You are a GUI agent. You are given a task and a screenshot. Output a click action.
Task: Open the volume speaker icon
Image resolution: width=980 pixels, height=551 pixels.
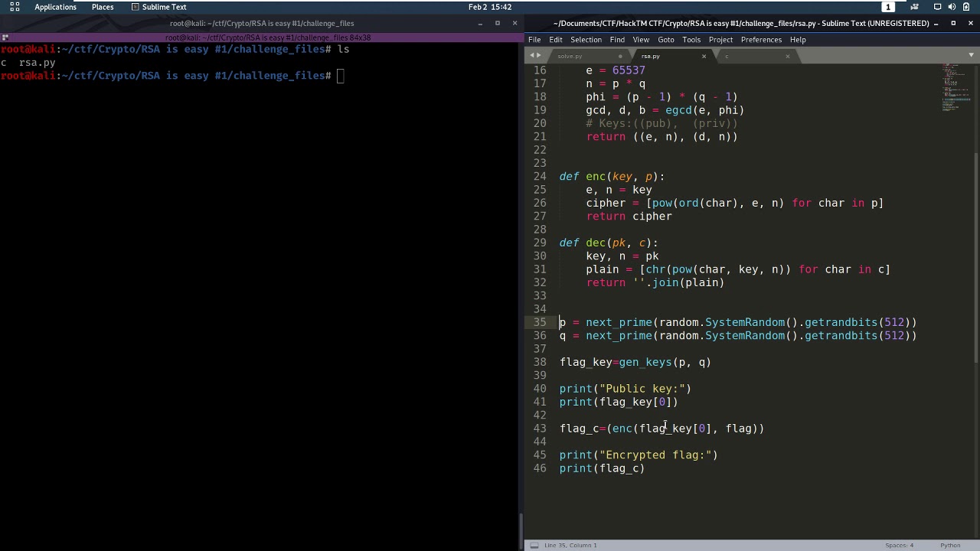(952, 7)
